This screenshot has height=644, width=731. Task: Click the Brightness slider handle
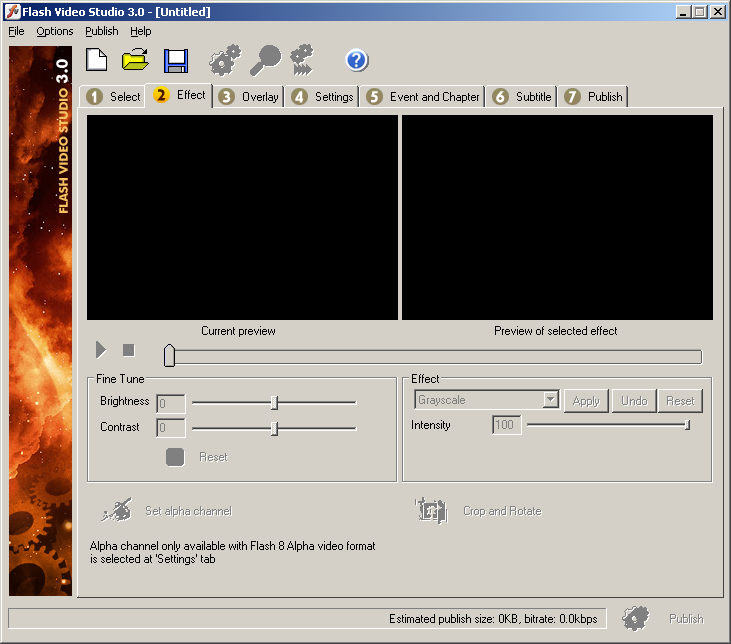click(274, 402)
